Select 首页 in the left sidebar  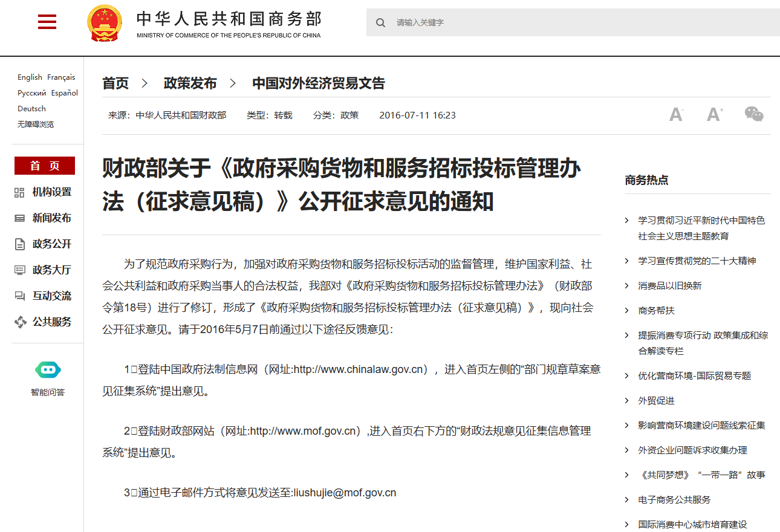(45, 166)
